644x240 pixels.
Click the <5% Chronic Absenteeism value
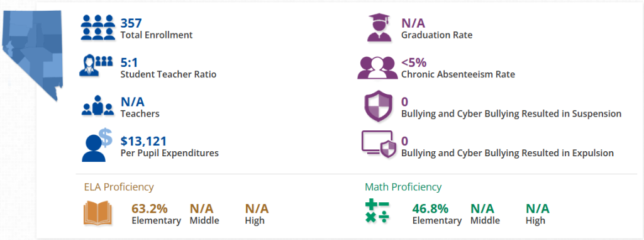pos(414,63)
